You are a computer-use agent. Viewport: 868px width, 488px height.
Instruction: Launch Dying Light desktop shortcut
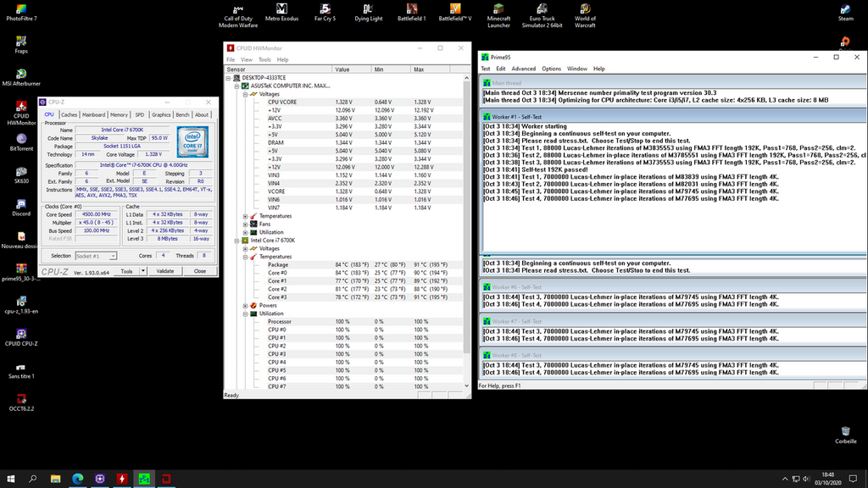[x=368, y=13]
